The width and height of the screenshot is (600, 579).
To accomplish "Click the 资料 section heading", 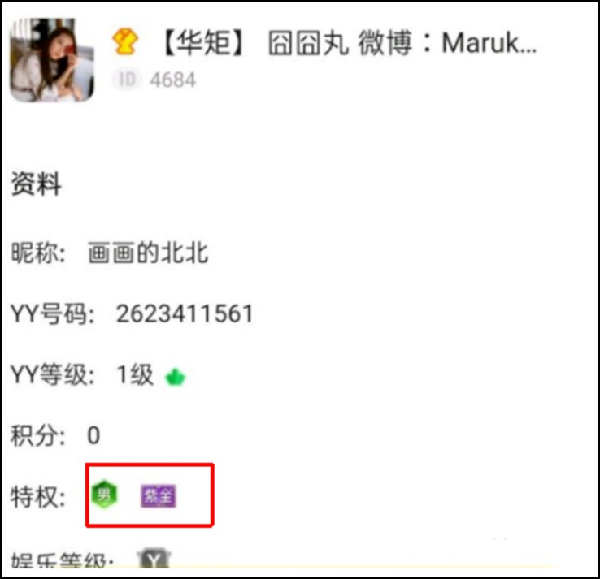I will 36,184.
